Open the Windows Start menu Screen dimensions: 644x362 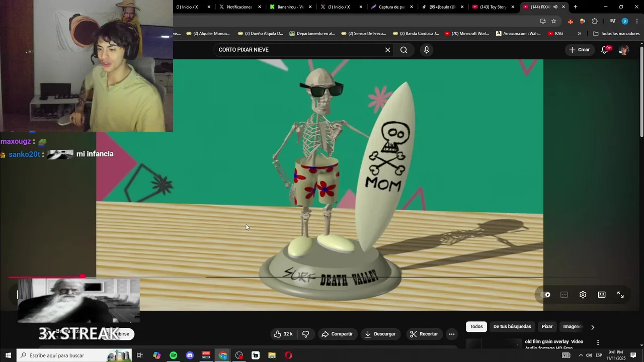click(8, 355)
